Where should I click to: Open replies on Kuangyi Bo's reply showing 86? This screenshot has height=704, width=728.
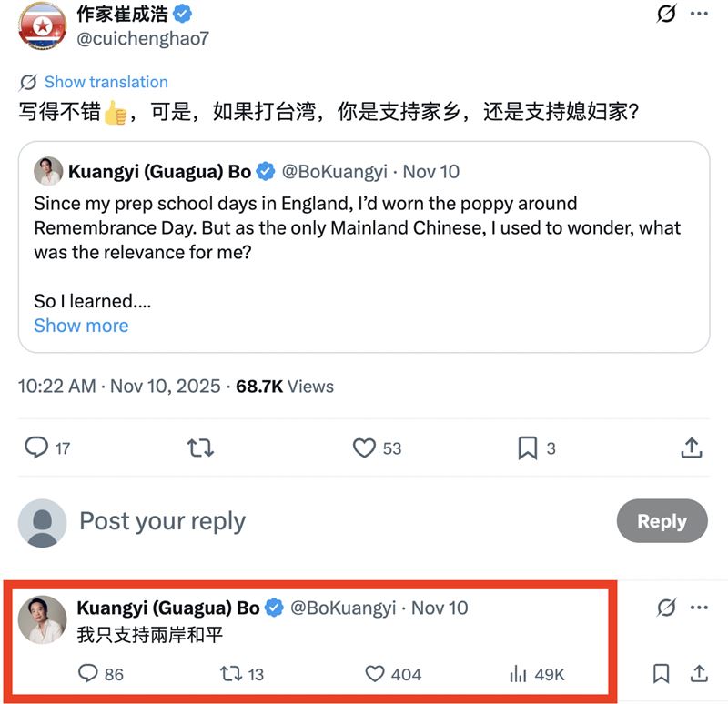[x=87, y=673]
